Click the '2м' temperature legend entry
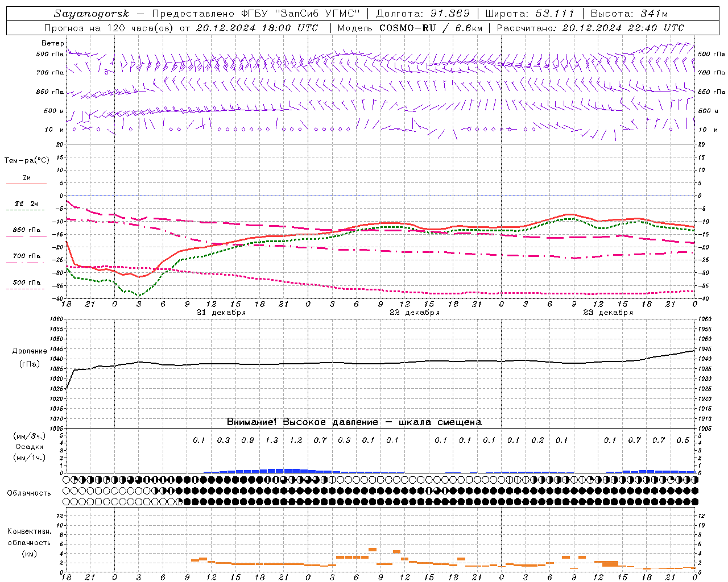Image resolution: width=728 pixels, height=582 pixels. click(x=27, y=178)
